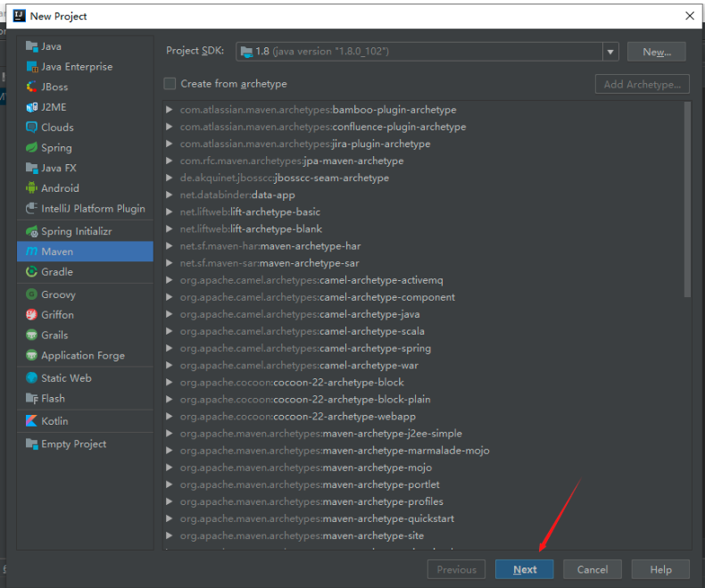Viewport: 705px width, 588px height.
Task: Select Gradle project type label
Action: coord(57,271)
